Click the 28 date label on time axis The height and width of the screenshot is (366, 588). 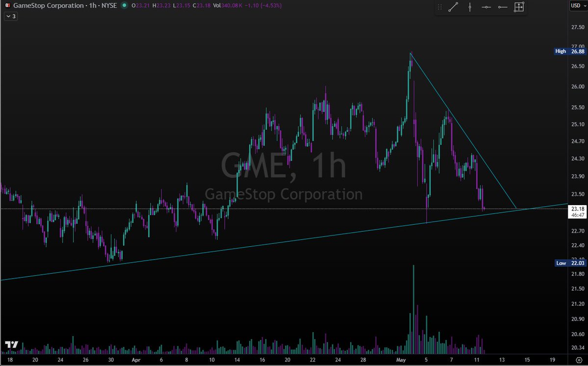tap(363, 360)
